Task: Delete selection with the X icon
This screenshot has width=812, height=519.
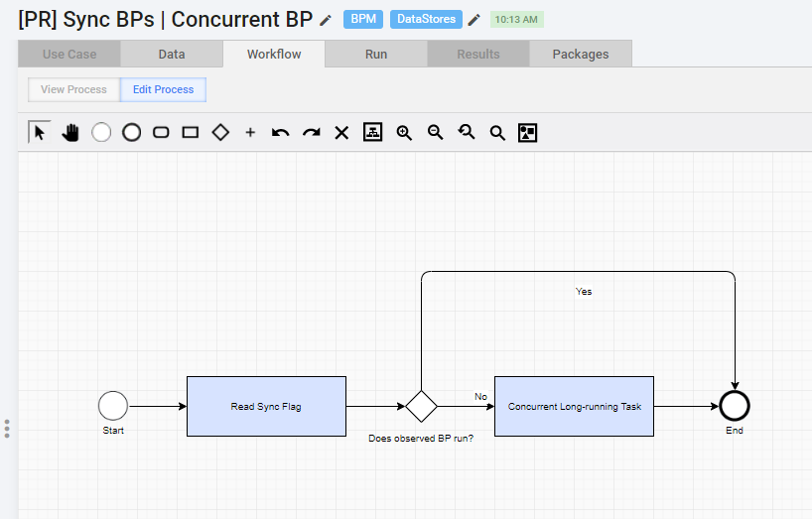Action: tap(341, 133)
